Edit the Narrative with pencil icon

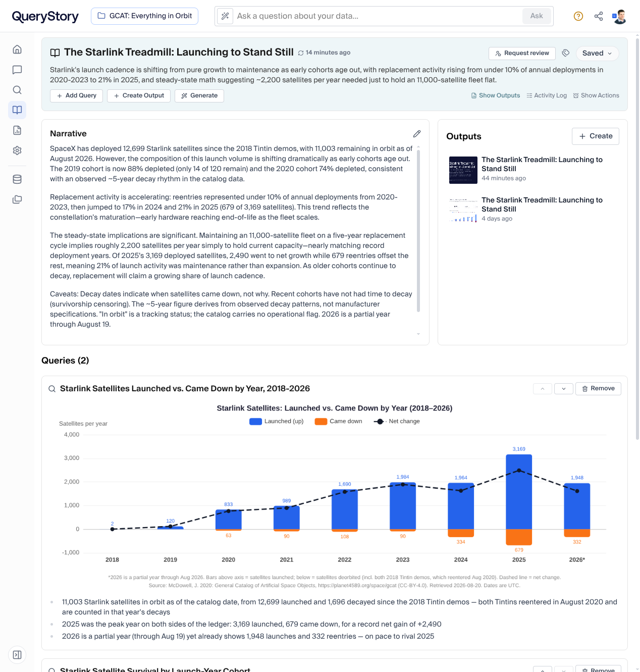point(417,134)
